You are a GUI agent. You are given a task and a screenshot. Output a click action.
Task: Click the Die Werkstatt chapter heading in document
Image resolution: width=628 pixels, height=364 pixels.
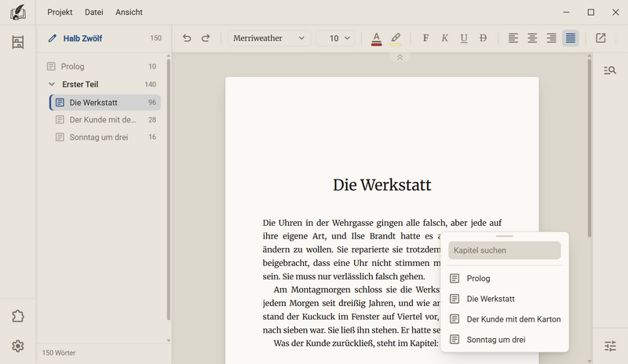coord(382,185)
